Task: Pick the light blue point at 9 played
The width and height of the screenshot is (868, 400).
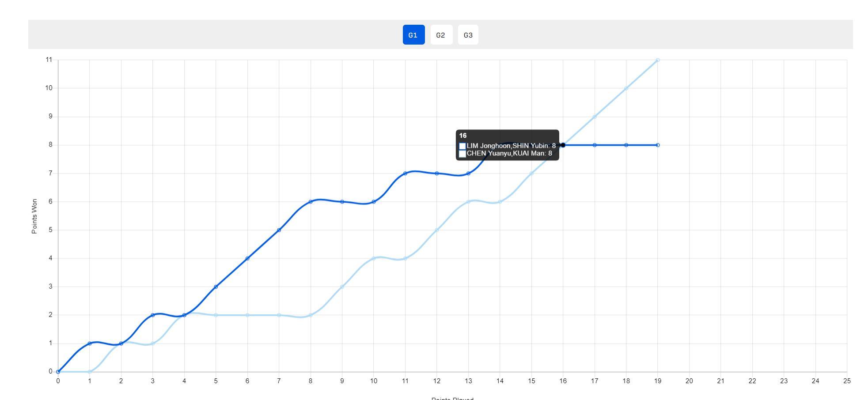Action: 342,287
